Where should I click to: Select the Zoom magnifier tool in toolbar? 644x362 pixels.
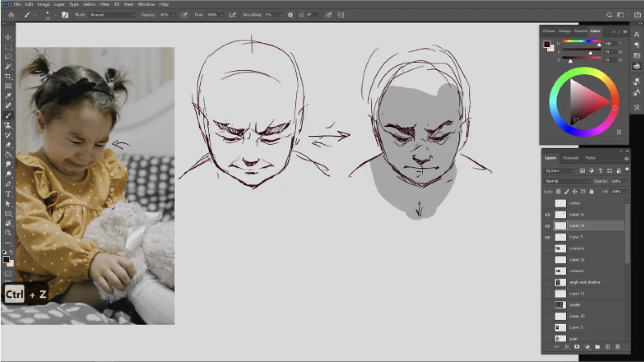pos(8,233)
